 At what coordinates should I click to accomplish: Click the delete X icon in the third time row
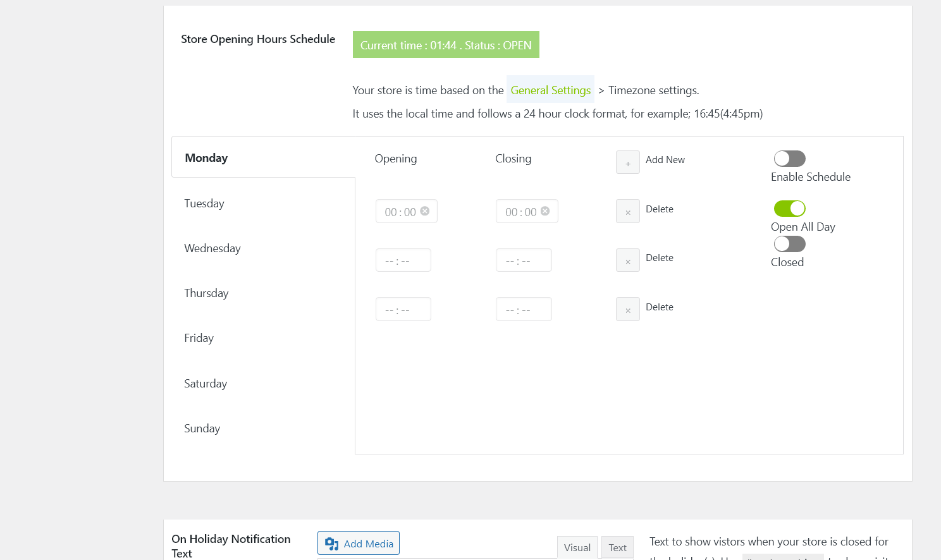(x=628, y=310)
